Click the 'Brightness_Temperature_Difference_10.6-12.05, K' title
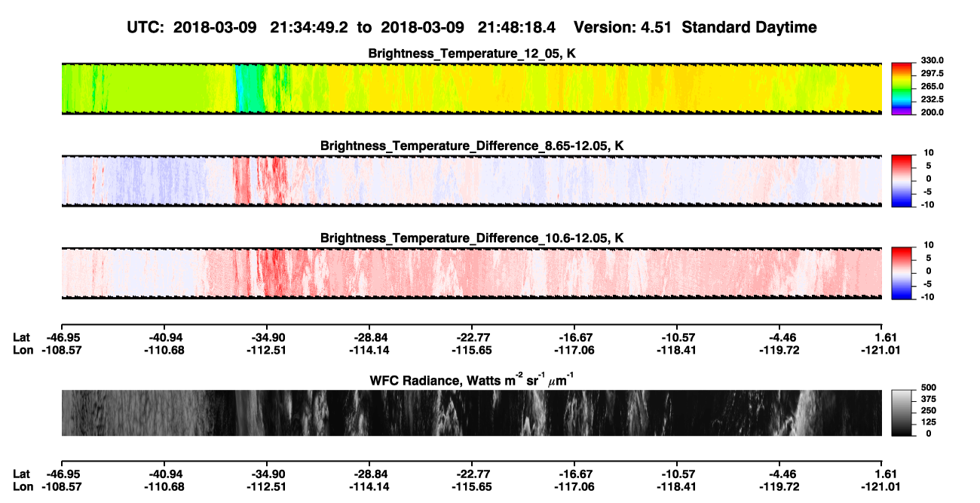The width and height of the screenshot is (980, 503). tap(472, 238)
